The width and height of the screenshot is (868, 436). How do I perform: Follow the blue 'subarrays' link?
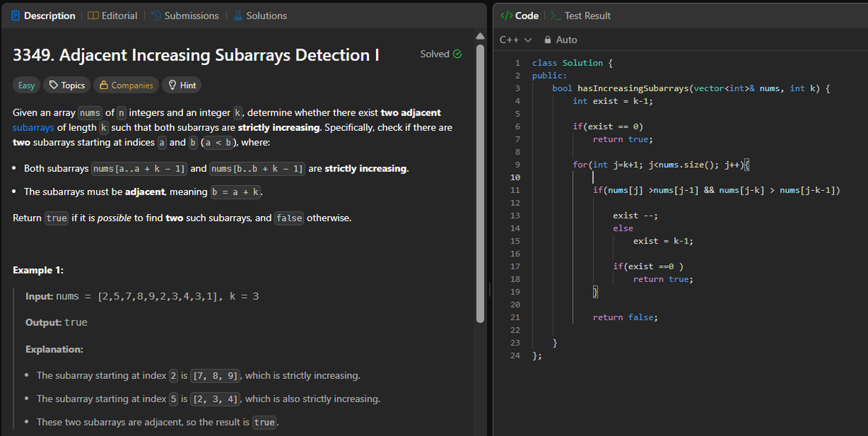(x=33, y=127)
